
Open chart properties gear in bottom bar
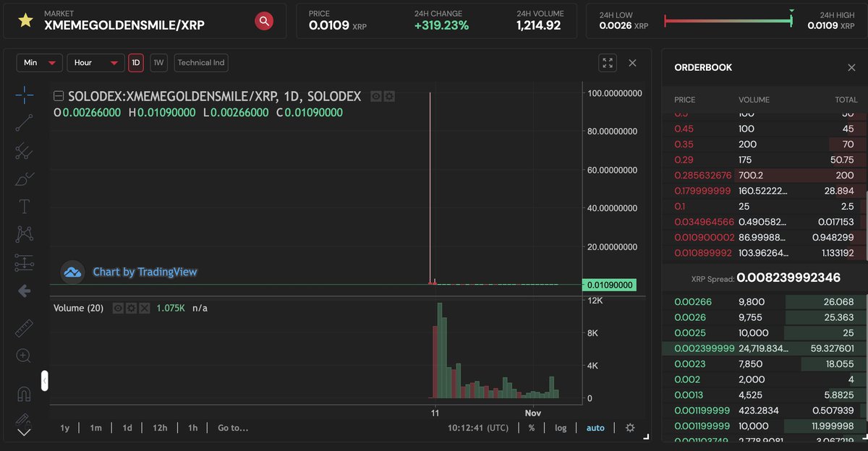coord(630,428)
